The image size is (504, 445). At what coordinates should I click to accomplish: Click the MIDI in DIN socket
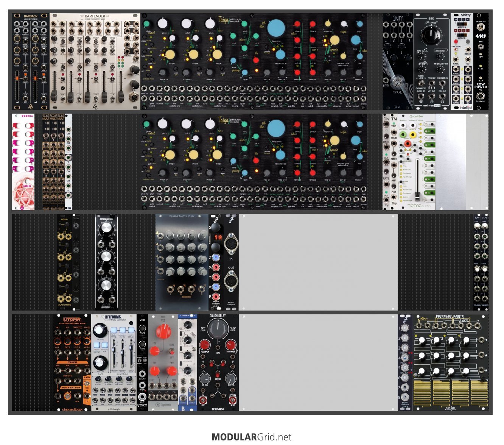coord(231,244)
